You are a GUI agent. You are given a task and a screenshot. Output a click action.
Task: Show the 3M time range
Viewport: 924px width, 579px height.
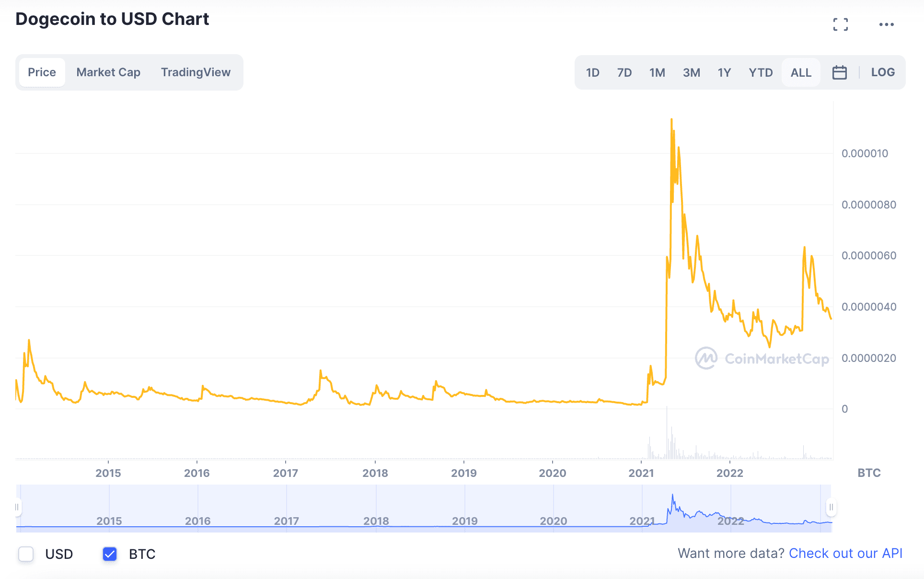pos(691,72)
